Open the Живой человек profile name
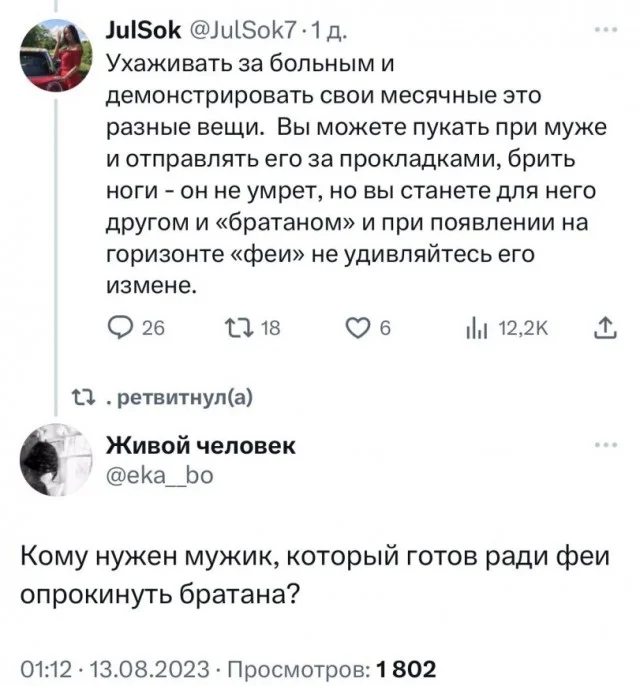Viewport: 640px width, 686px height. (200, 445)
